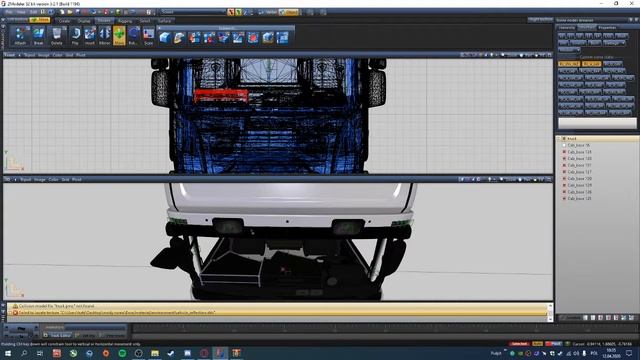640x360 pixels.
Task: Open the Image menu of the Front viewport
Action: pos(43,55)
